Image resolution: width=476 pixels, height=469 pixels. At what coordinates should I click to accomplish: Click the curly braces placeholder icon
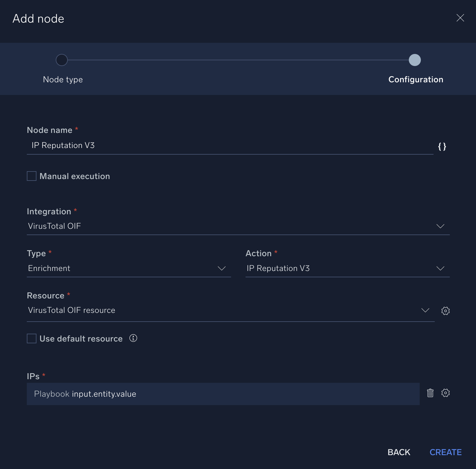[442, 146]
